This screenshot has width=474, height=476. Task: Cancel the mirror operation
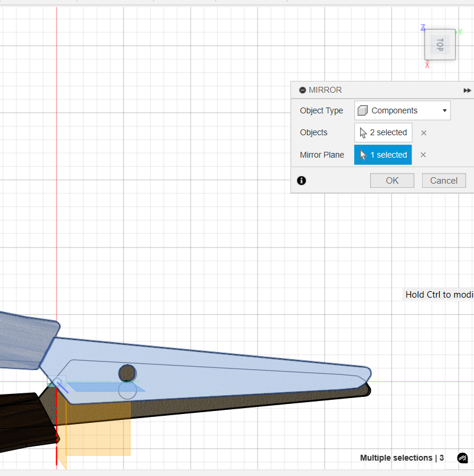tap(443, 181)
